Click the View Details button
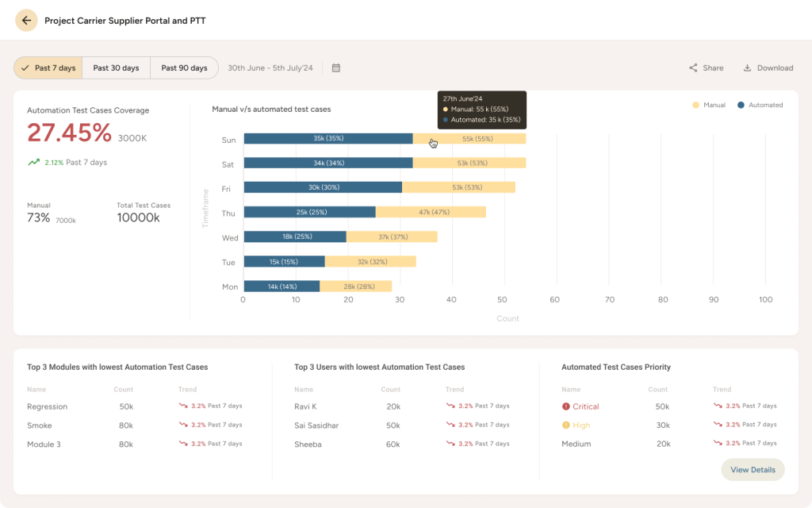The image size is (812, 508). [752, 469]
